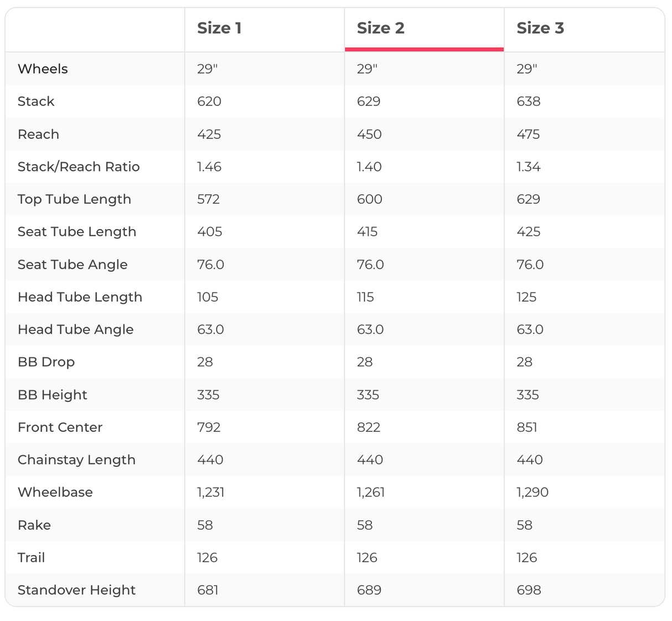672x621 pixels.
Task: Select the Size 2 Standover Height value 689
Action: click(x=369, y=590)
